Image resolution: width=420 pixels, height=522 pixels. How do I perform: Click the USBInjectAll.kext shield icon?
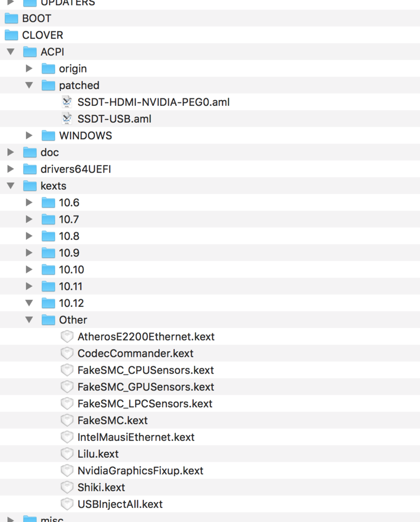(67, 504)
